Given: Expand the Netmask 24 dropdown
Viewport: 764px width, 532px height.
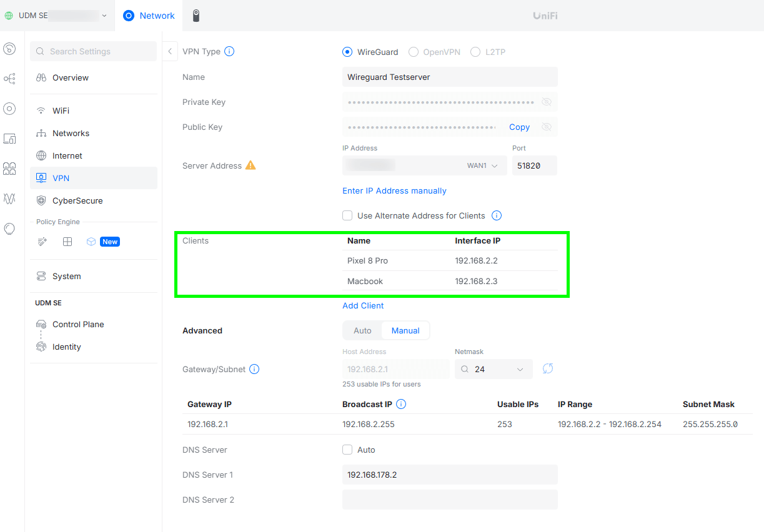Looking at the screenshot, I should point(494,369).
